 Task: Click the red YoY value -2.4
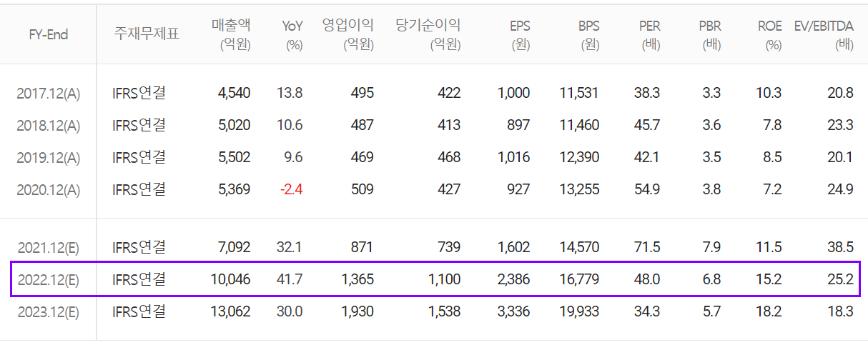pyautogui.click(x=291, y=190)
